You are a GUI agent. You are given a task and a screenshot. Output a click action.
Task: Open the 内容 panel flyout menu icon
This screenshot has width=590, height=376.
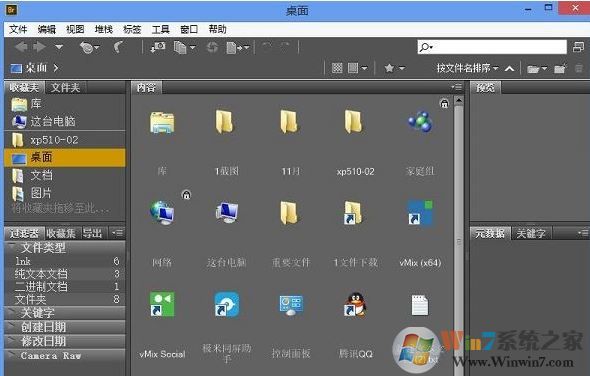[457, 87]
